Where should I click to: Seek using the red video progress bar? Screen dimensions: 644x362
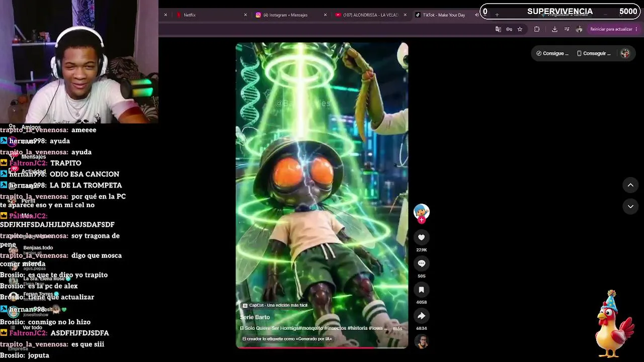click(322, 347)
